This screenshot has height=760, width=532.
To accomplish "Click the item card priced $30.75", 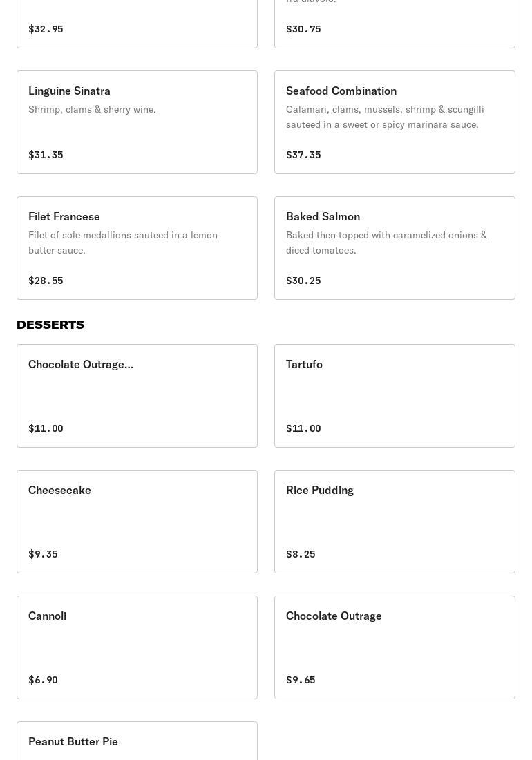I will click(x=395, y=24).
